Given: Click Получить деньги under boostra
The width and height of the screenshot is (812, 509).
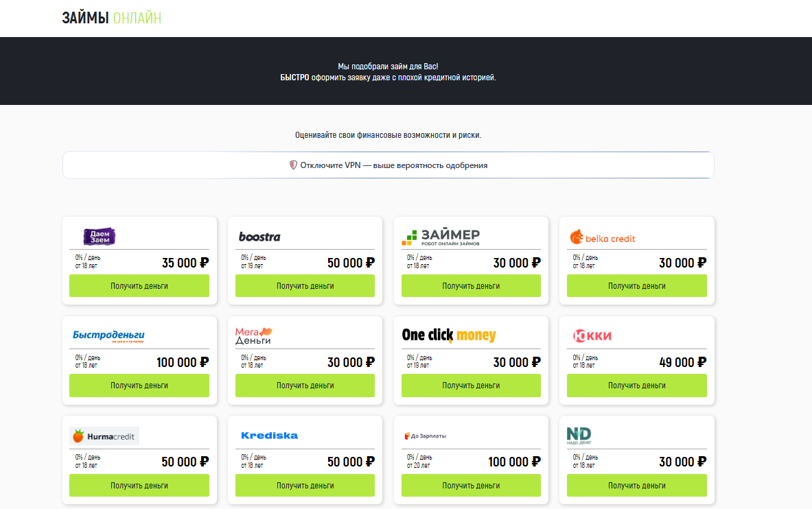Looking at the screenshot, I should [305, 286].
